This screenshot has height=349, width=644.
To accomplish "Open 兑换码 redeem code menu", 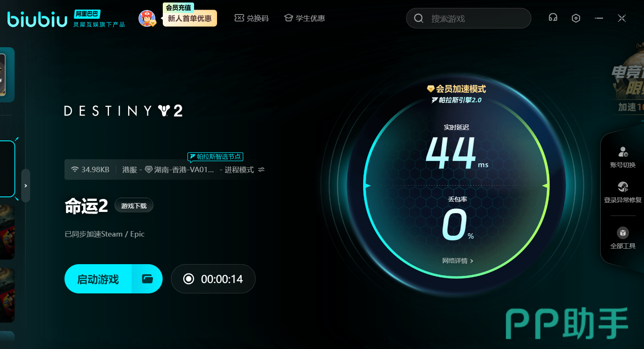I will [252, 18].
